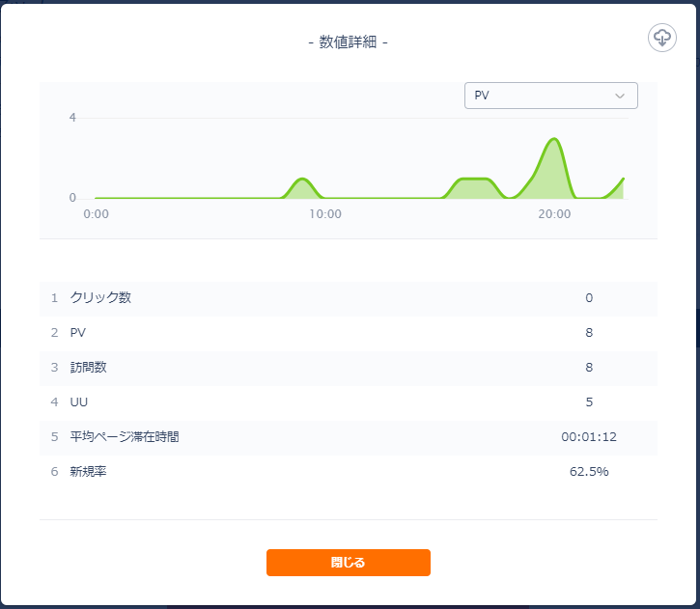Select the クリック数 row
The image size is (700, 609).
pyautogui.click(x=349, y=297)
